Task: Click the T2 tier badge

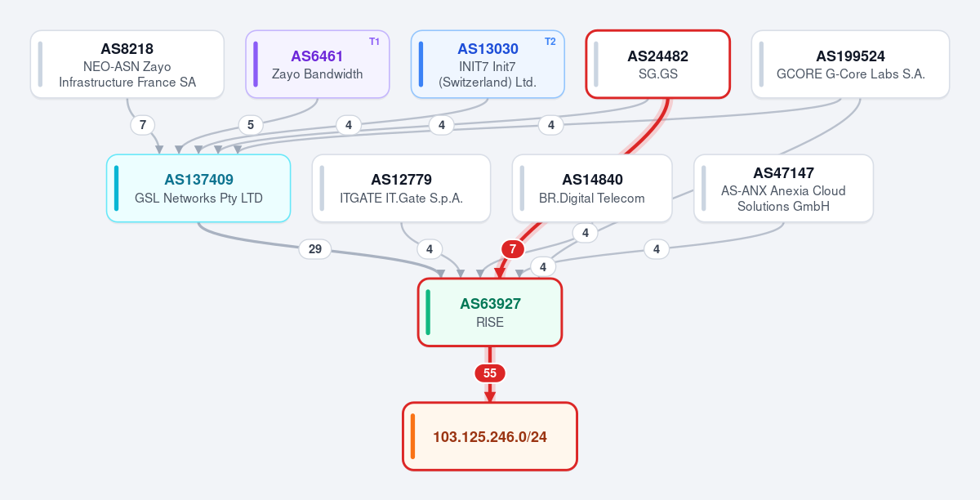Action: click(550, 42)
